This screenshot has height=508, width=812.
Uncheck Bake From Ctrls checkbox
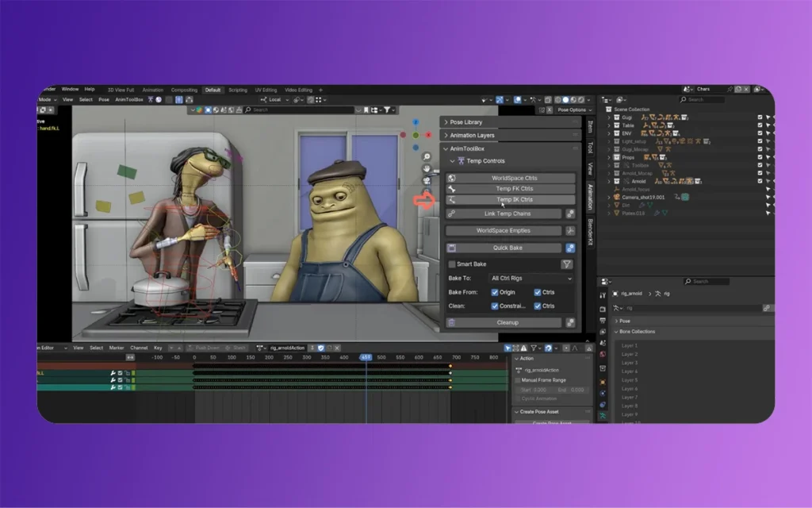(x=538, y=292)
